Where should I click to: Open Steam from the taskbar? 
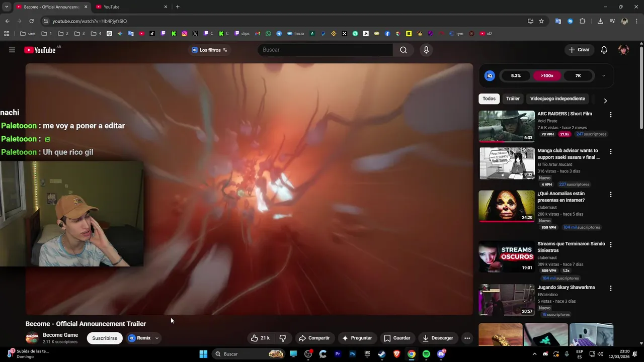[382, 354]
